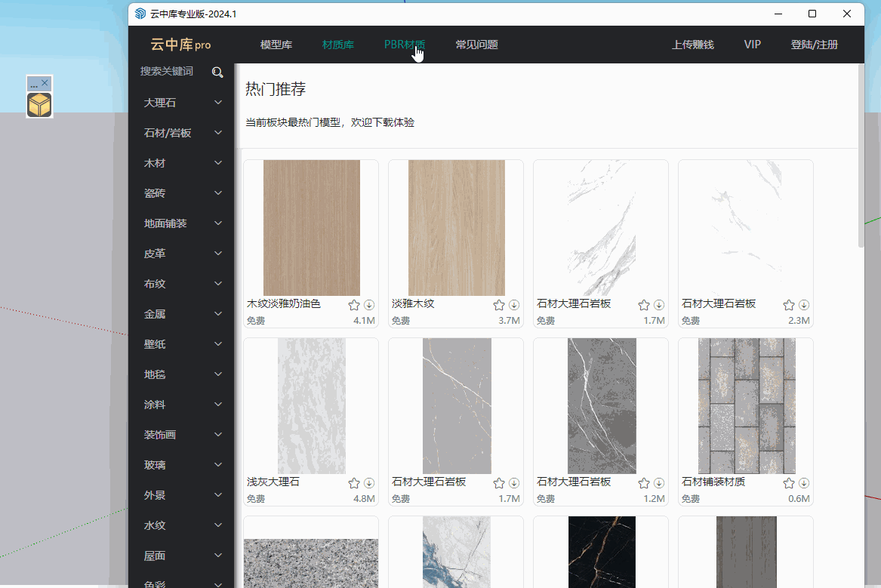Star the 淡雅木纹 material
881x588 pixels.
[x=499, y=305]
